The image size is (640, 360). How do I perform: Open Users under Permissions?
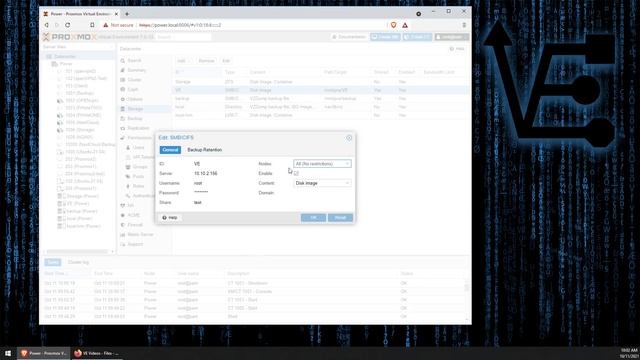[139, 147]
